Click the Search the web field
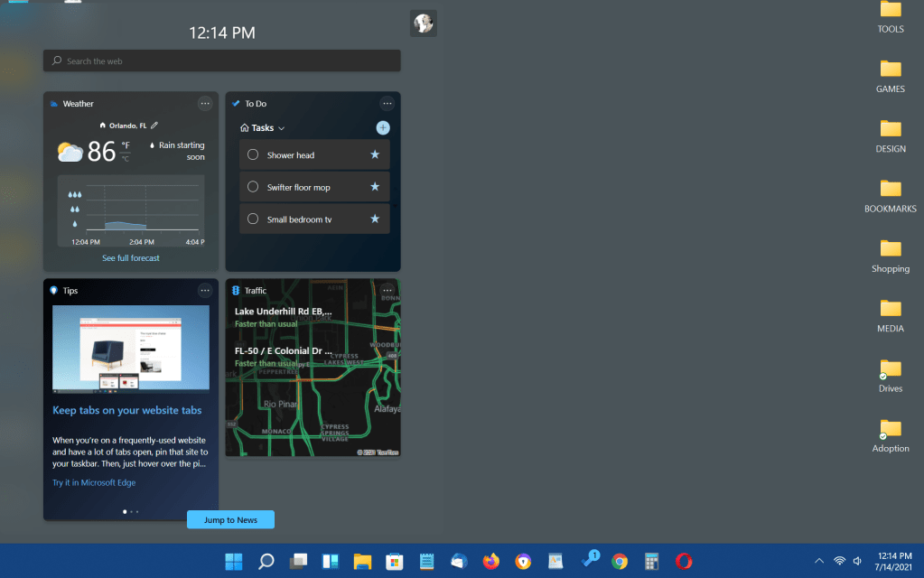Viewport: 924px width, 578px height. (221, 61)
